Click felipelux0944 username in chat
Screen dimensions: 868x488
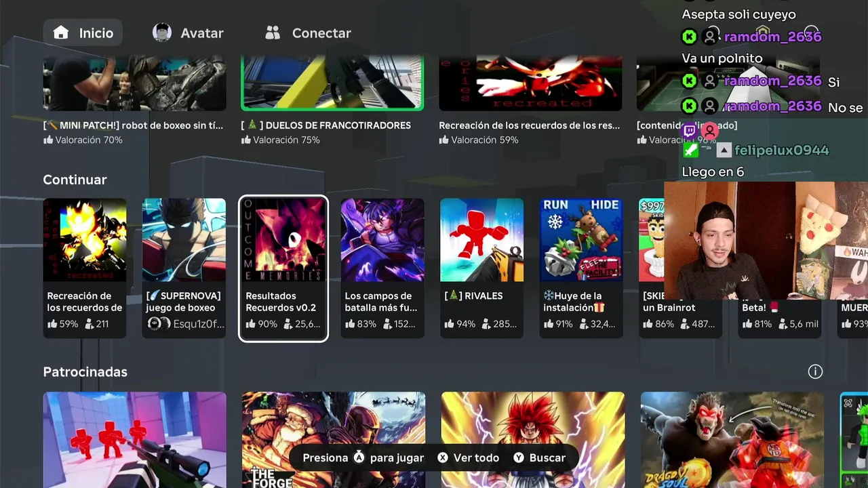click(x=782, y=150)
